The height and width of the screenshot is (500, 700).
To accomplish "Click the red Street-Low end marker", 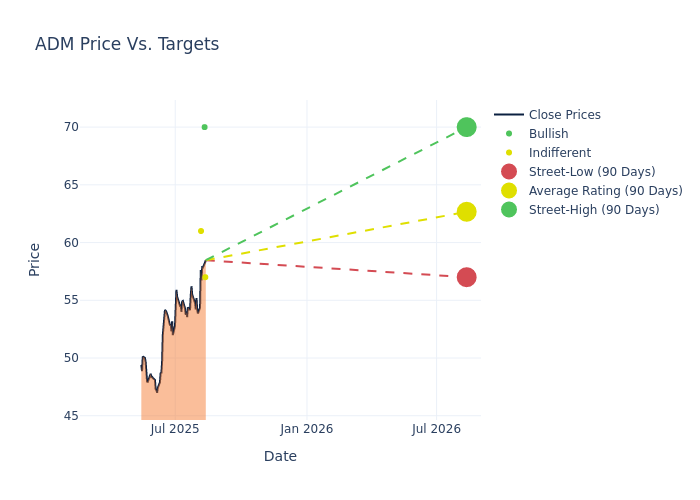I will click(466, 277).
